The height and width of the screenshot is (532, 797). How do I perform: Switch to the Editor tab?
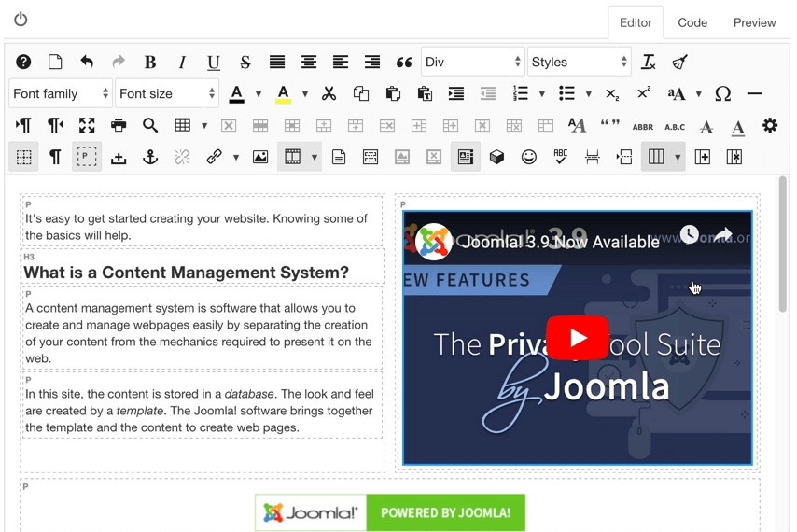tap(636, 22)
